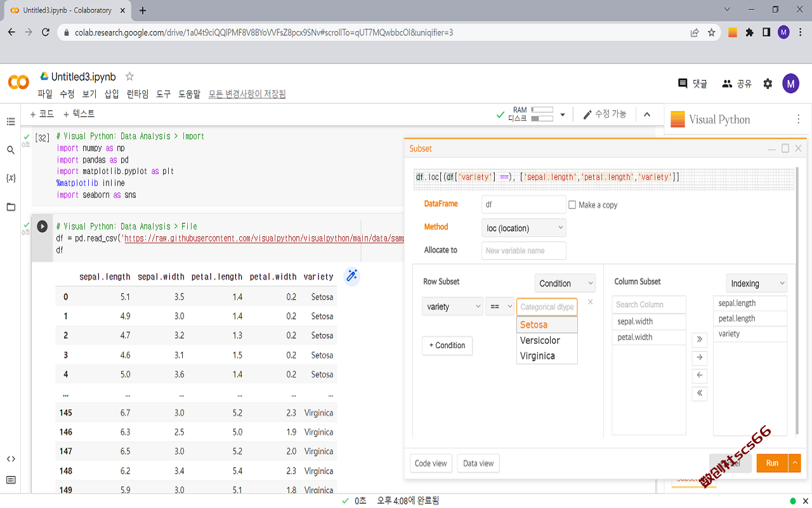Expand the Run button arrow options

pyautogui.click(x=794, y=463)
